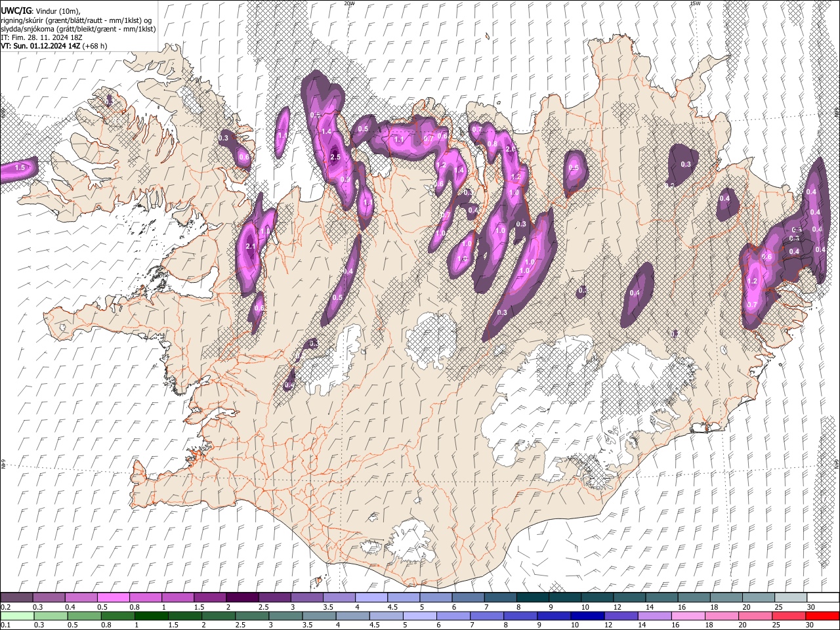Click the 0.2 label on upper legend
This screenshot has height=630, width=840.
coord(5,607)
